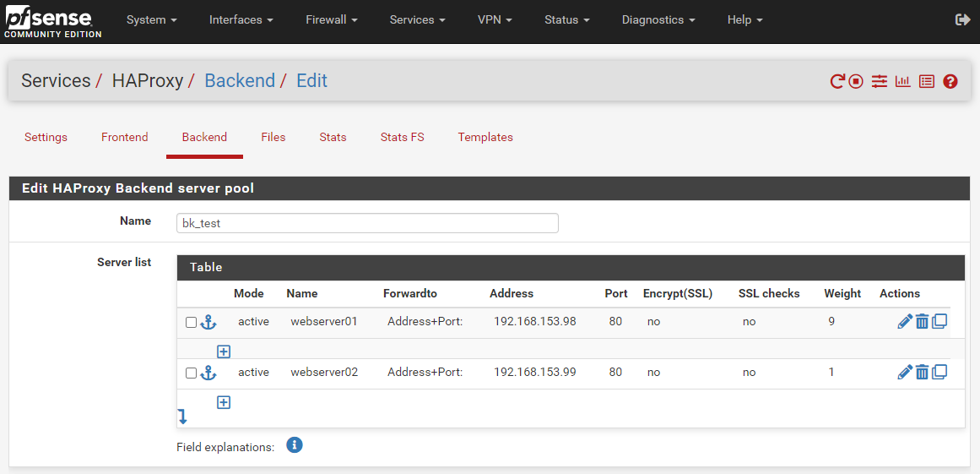Open related log entries icon

pyautogui.click(x=926, y=81)
